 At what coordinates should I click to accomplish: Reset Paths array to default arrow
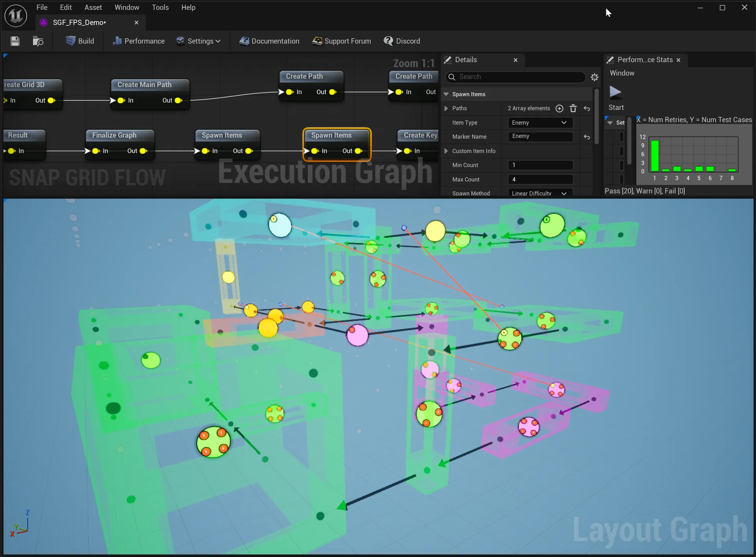(587, 109)
